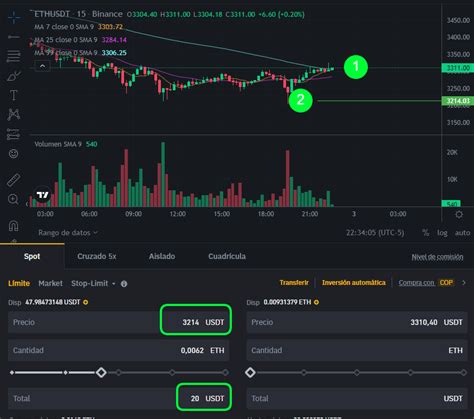Collapse the indicator legend chevron

click(x=43, y=66)
